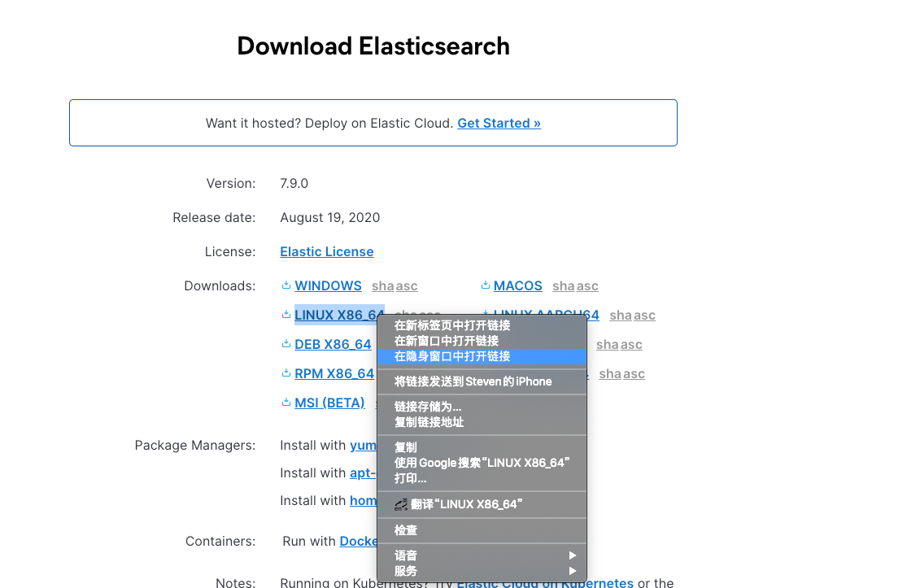Click the download icon beside WINDOWS
The width and height of the screenshot is (920, 588).
(286, 285)
